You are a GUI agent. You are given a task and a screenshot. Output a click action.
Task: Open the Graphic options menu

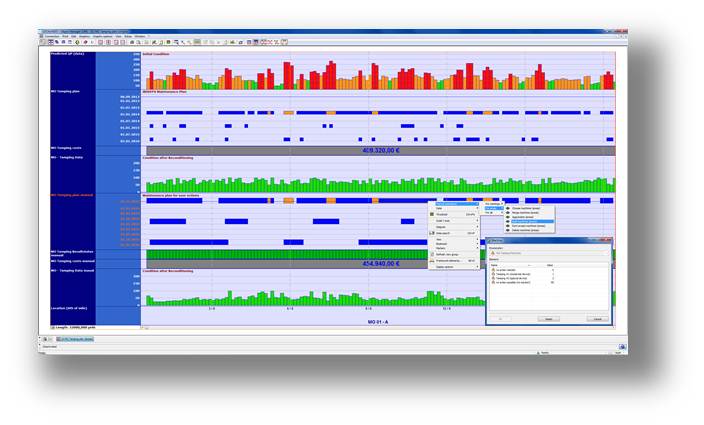(104, 36)
